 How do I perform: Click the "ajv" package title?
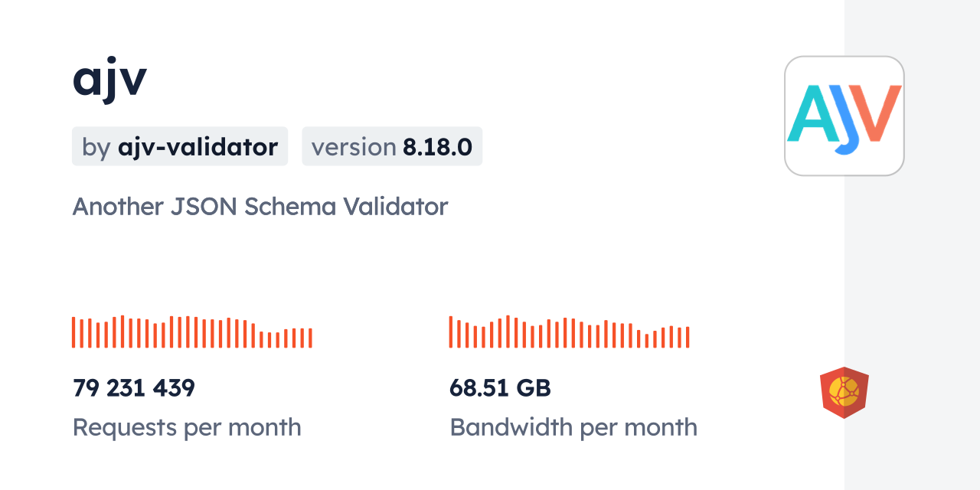[109, 79]
